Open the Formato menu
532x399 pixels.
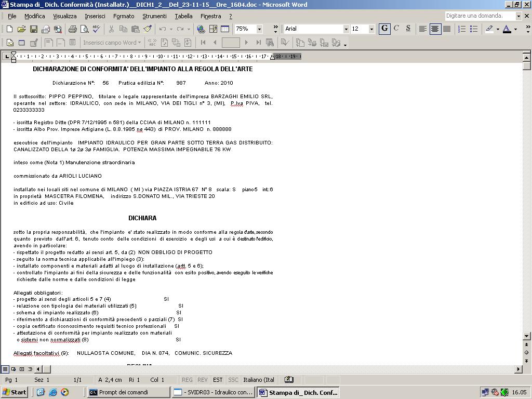tap(124, 16)
